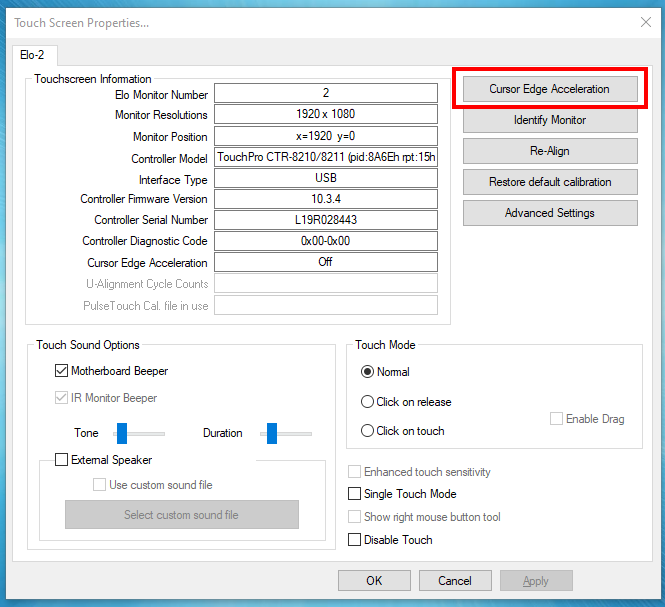Click the Identify Monitor button
Screen dimensions: 665x607
click(x=550, y=120)
